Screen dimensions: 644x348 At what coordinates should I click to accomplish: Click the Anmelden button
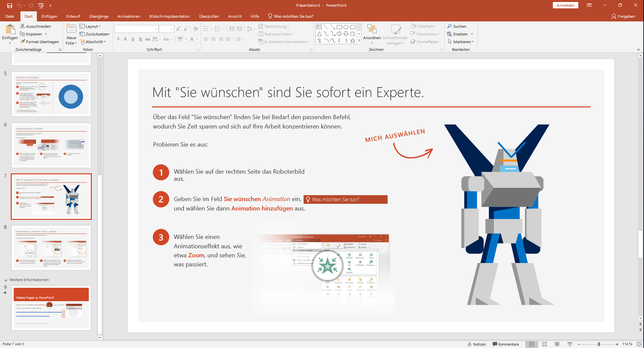pyautogui.click(x=565, y=5)
